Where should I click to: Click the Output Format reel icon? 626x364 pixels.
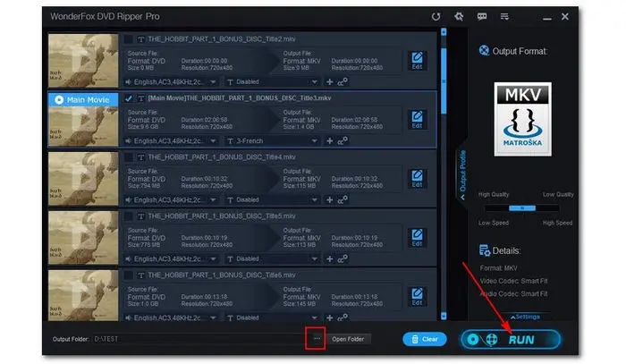tap(484, 51)
